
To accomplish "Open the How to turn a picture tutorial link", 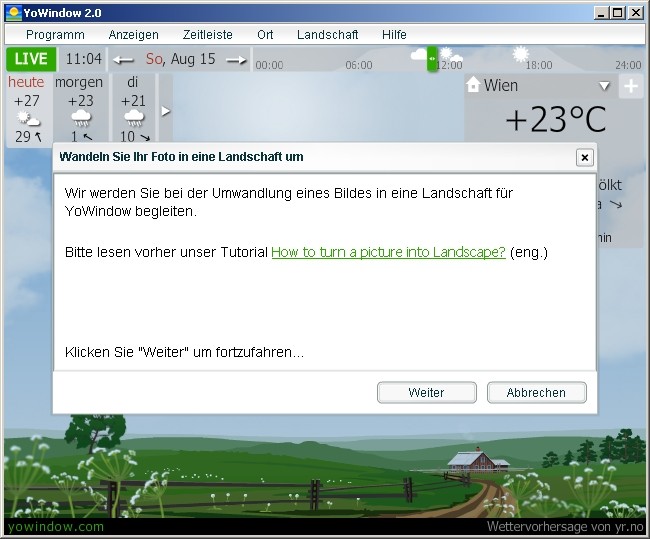I will click(x=388, y=252).
